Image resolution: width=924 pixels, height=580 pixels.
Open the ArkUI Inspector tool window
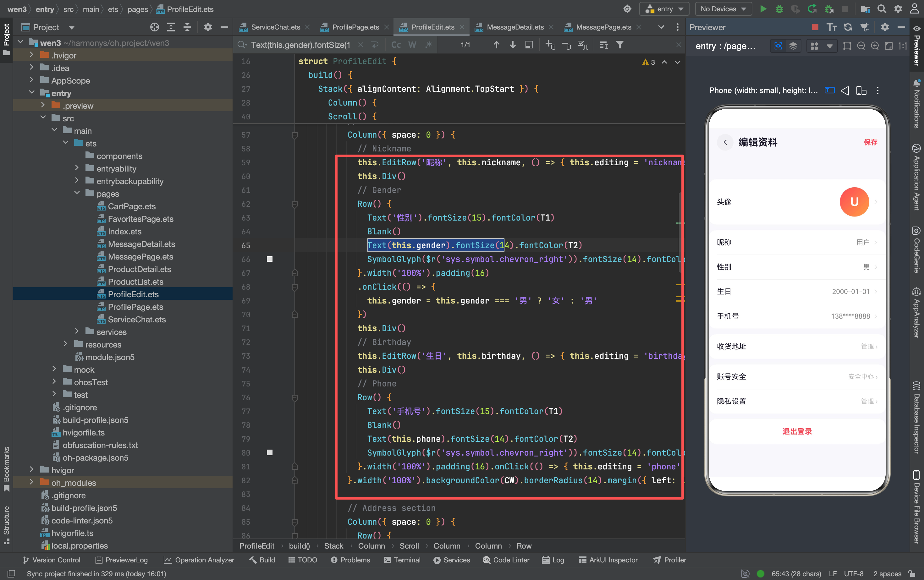(608, 560)
